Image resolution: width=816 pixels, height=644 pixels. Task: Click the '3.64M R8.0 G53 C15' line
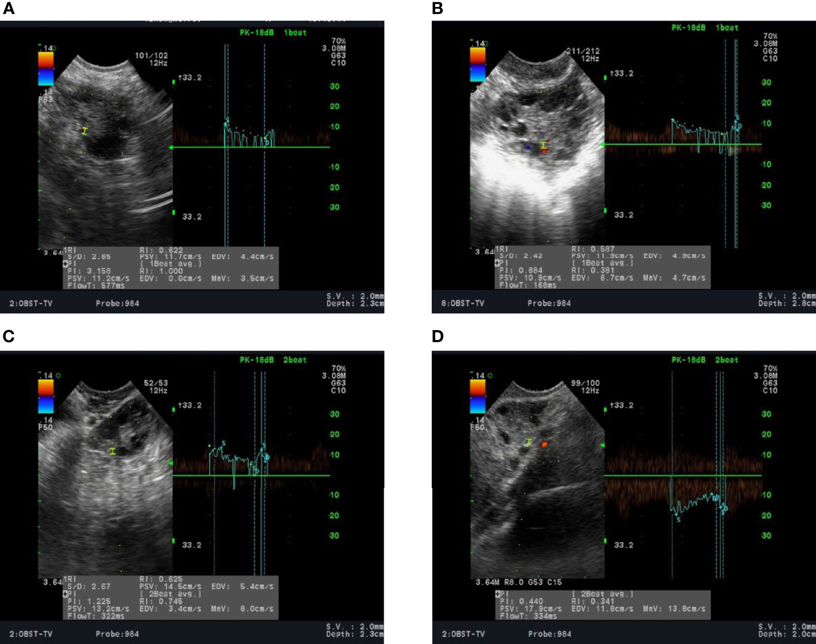pos(518,582)
